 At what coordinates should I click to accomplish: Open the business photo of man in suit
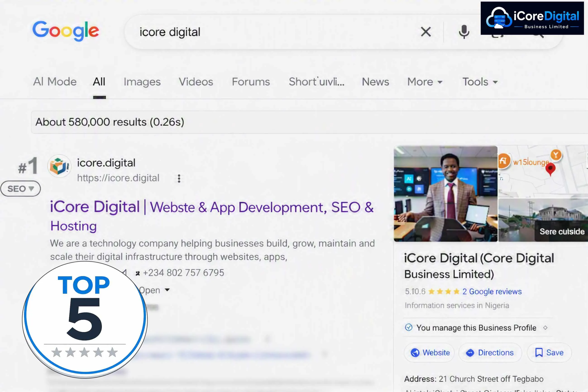[445, 194]
